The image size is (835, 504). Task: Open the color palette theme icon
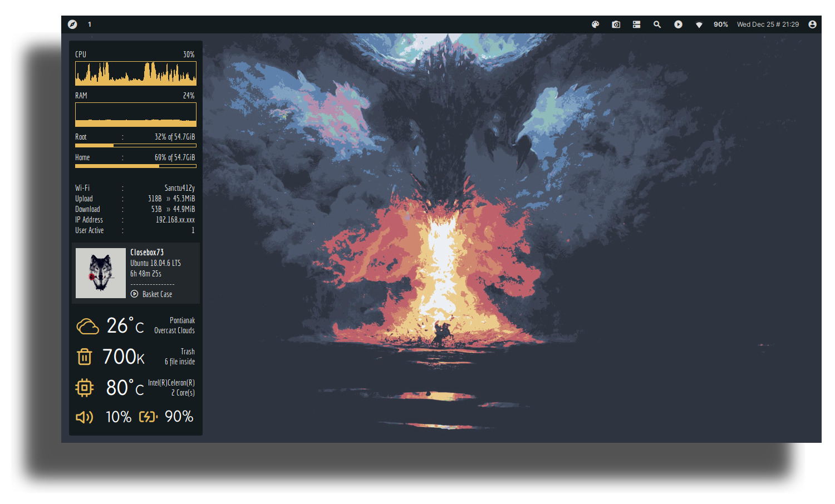pyautogui.click(x=596, y=24)
